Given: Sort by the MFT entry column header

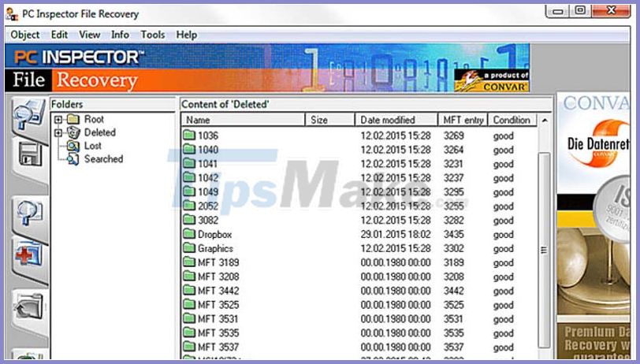Looking at the screenshot, I should [x=463, y=120].
